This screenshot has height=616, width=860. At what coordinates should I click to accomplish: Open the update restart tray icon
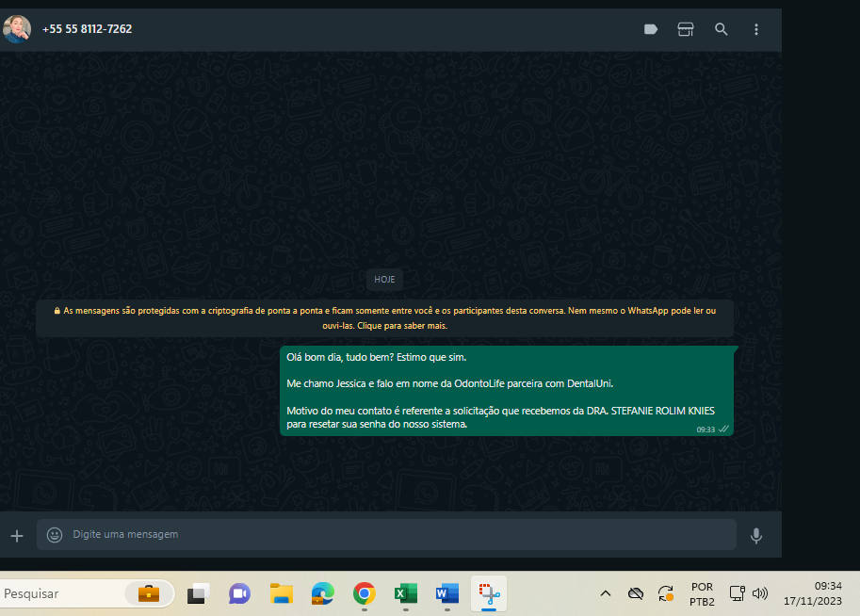coord(666,593)
